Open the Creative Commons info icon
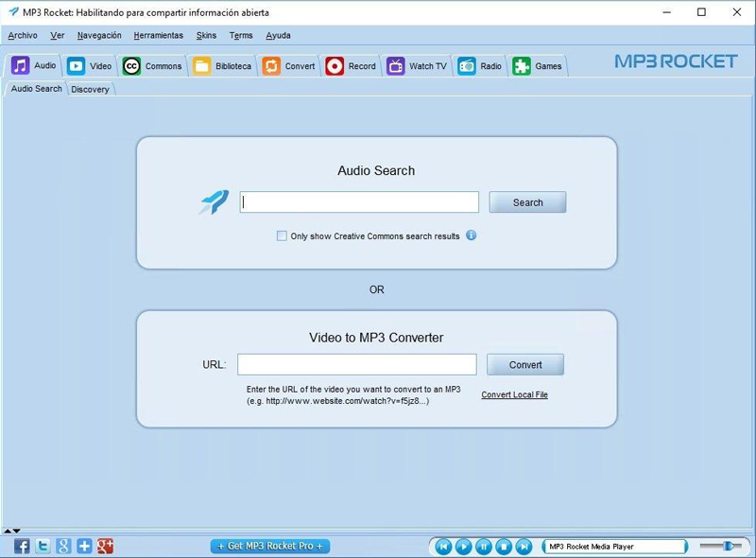This screenshot has width=756, height=558. coord(472,235)
